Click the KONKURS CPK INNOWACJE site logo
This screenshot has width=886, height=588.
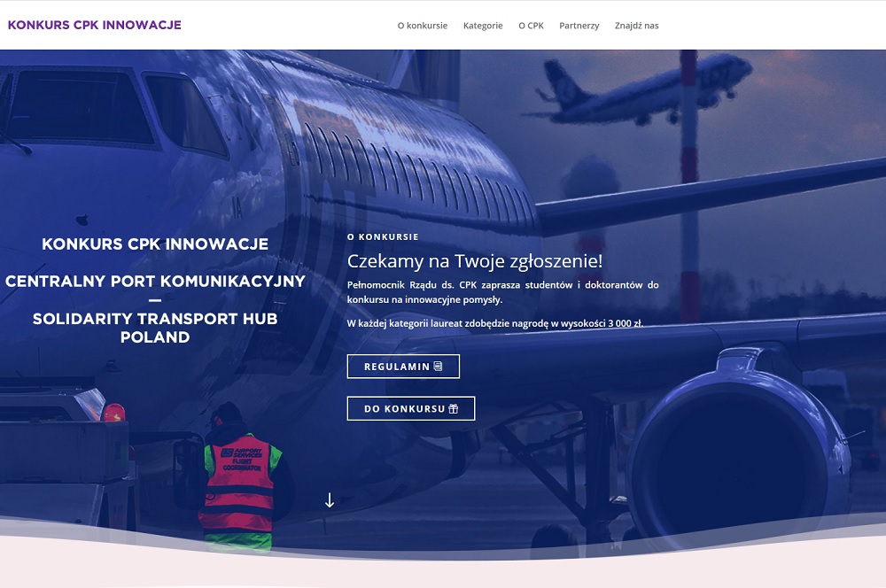click(95, 25)
